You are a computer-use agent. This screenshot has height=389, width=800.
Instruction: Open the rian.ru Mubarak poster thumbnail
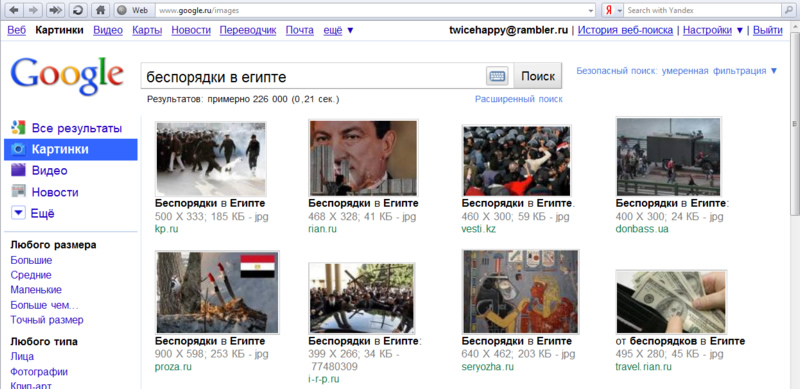point(363,158)
